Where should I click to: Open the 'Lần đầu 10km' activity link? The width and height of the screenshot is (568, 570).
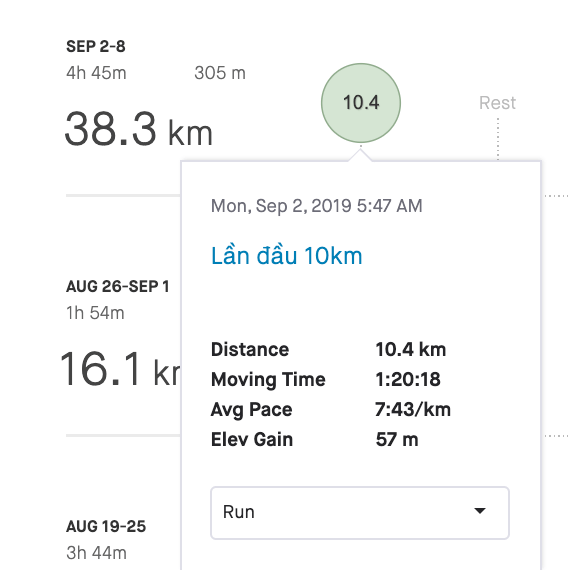(287, 256)
